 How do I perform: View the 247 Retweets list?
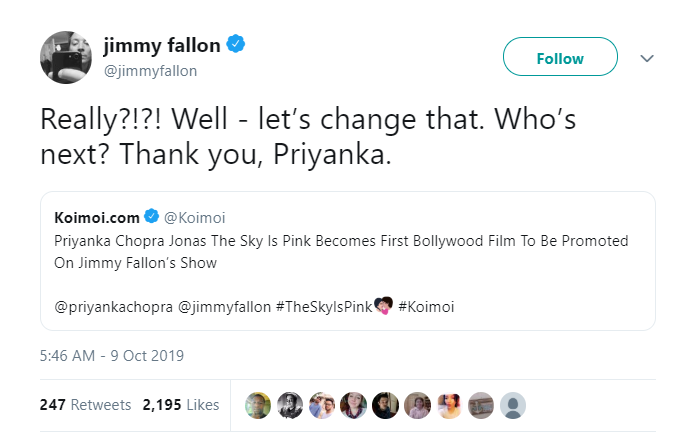(x=86, y=405)
